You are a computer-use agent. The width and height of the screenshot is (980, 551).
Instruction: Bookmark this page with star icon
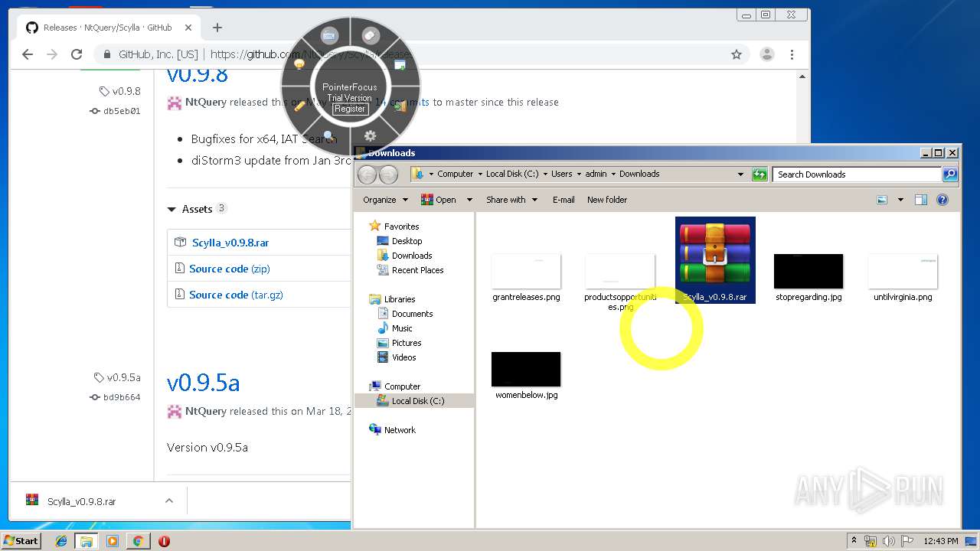(x=737, y=54)
